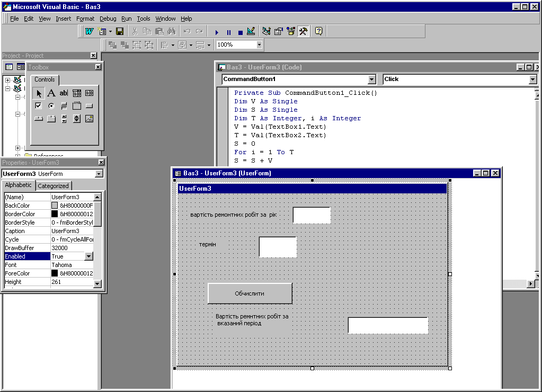
Task: Click View Object icon in Project panel
Action: tap(21, 67)
